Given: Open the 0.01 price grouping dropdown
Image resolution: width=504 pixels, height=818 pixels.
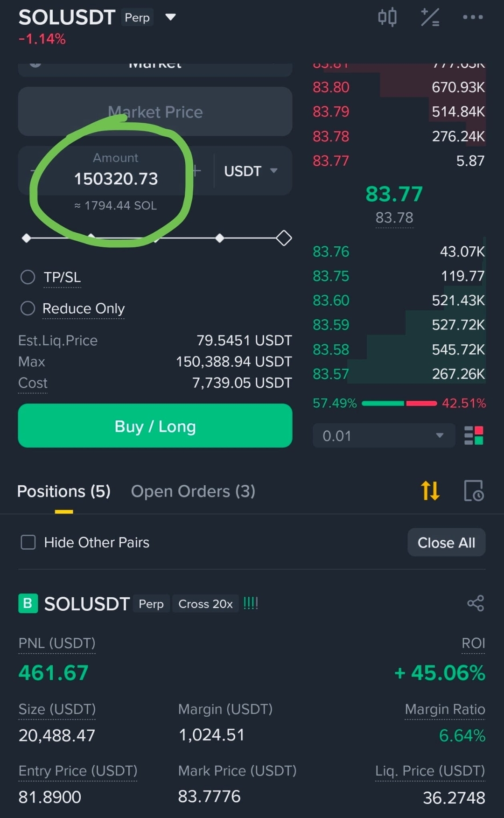Looking at the screenshot, I should pos(384,435).
